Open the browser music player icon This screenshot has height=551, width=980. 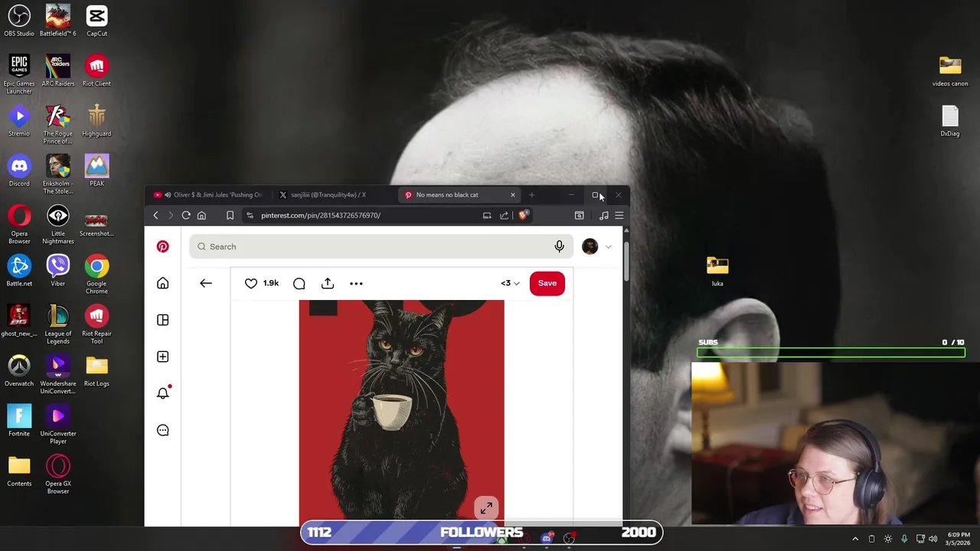tap(604, 215)
